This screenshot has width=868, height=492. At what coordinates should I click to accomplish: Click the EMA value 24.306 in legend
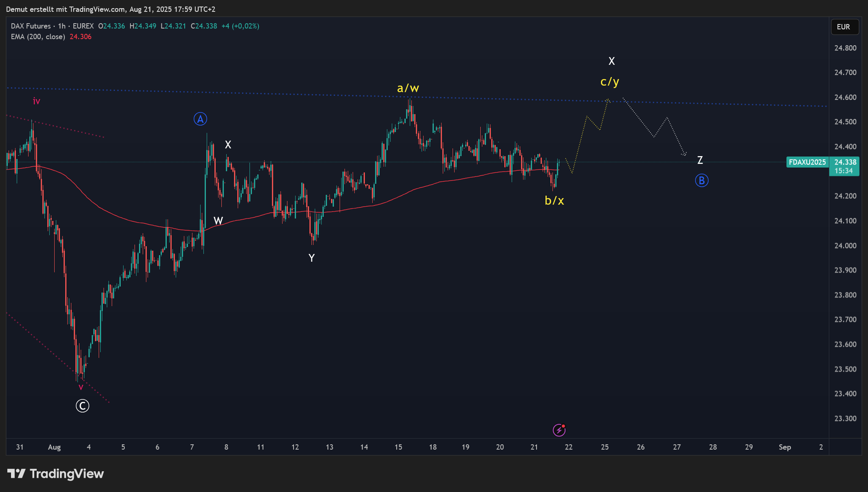80,37
